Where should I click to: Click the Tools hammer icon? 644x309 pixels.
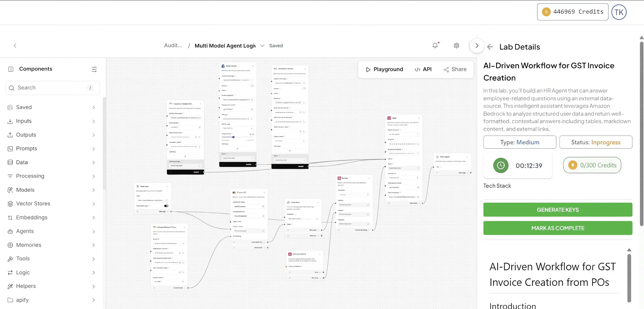[x=10, y=259]
